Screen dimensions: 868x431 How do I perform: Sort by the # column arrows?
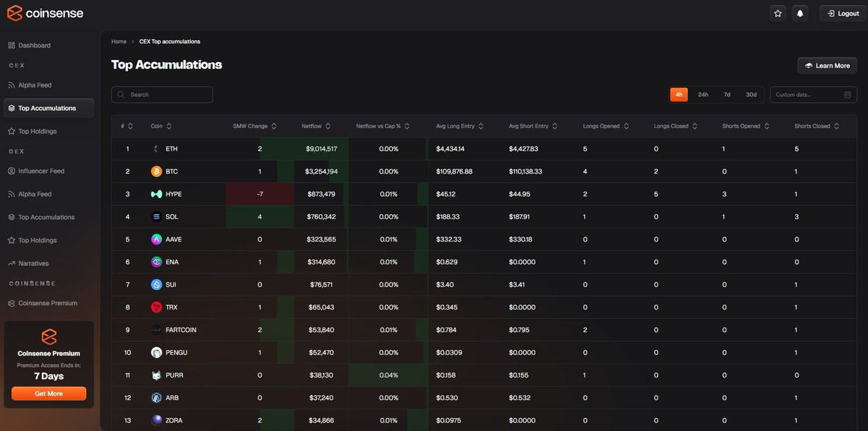pyautogui.click(x=130, y=126)
